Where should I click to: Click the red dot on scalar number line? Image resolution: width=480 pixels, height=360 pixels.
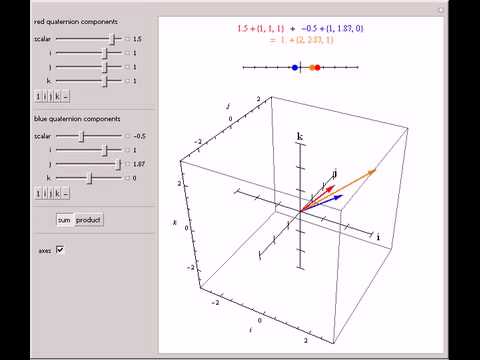317,68
